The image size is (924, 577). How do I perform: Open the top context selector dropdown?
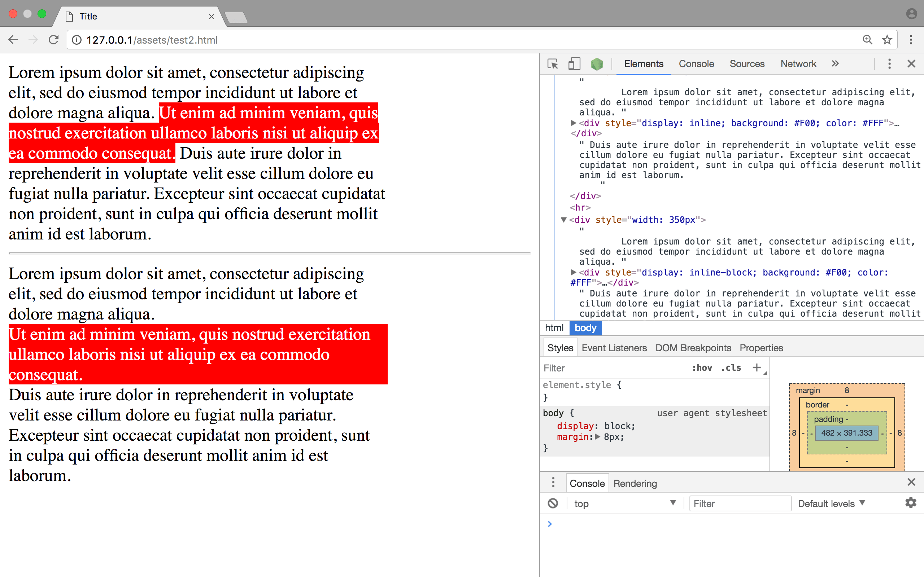pos(625,503)
